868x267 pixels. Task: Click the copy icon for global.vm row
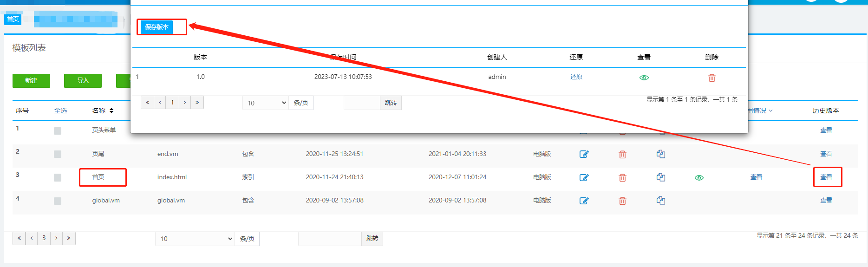pyautogui.click(x=661, y=201)
